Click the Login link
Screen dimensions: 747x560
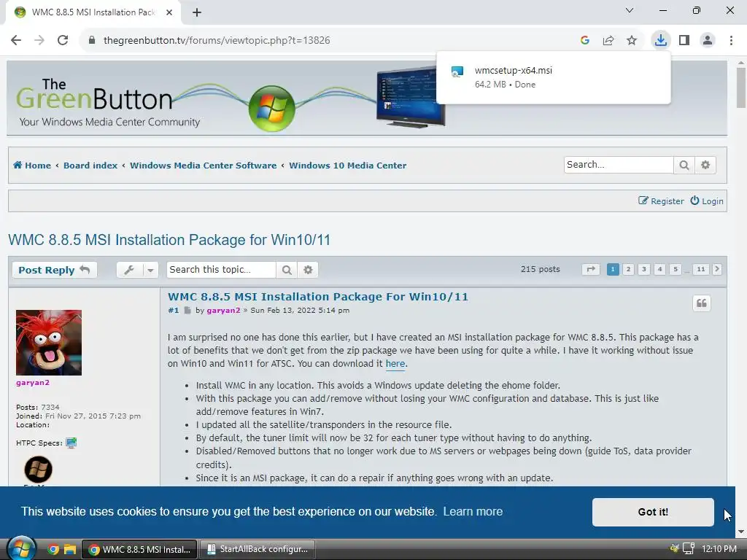[x=707, y=201]
